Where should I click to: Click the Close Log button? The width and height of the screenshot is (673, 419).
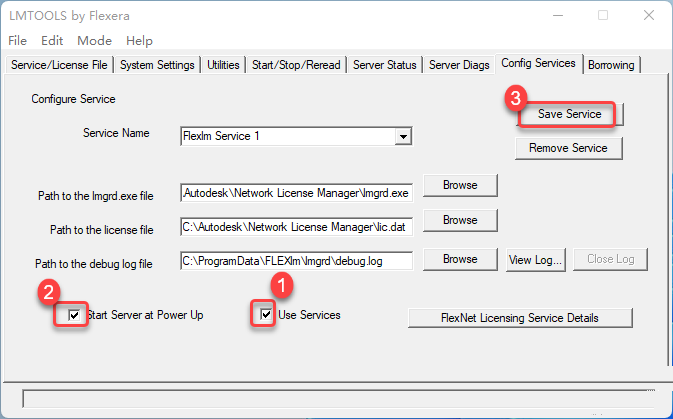[610, 259]
